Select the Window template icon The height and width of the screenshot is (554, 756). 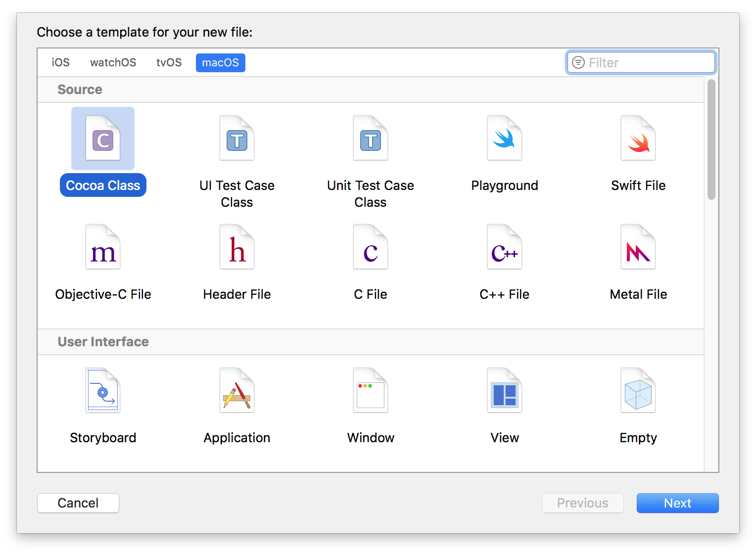coord(371,390)
